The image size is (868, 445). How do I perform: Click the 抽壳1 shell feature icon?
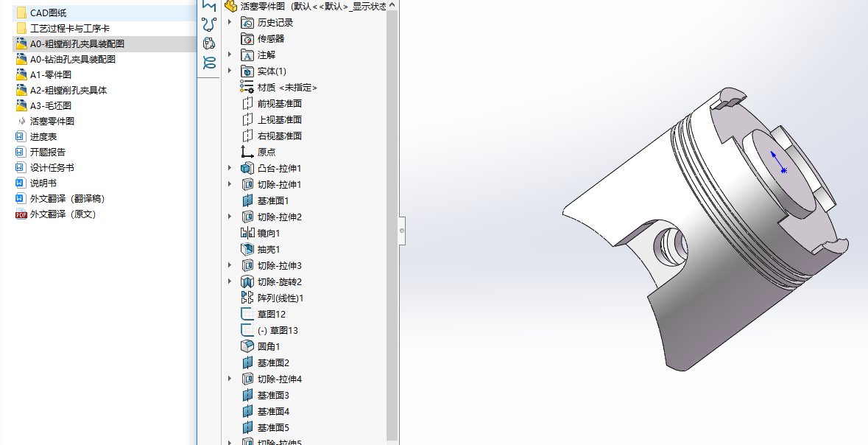(247, 249)
